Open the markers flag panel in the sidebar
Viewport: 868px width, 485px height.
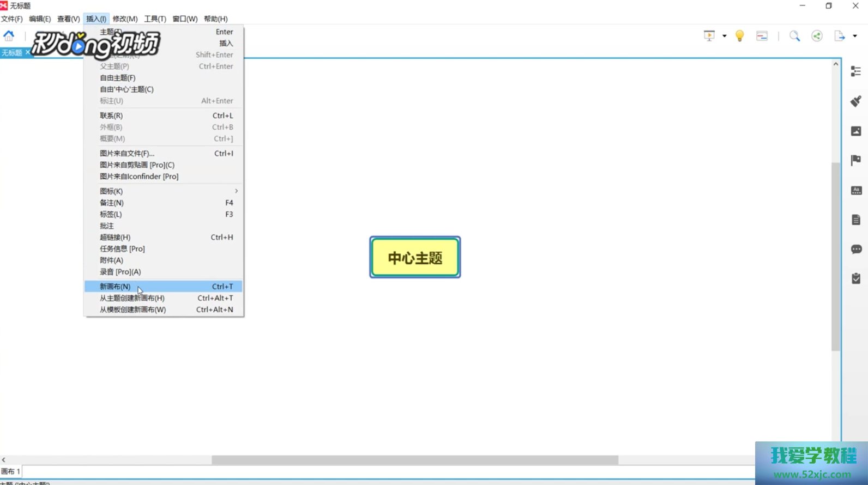855,160
